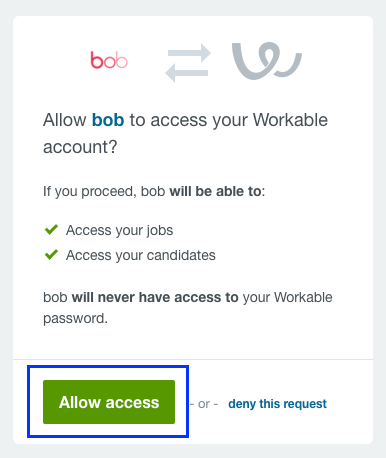Screen dimensions: 386x458
Task: Click the '- or -' separator text
Action: point(204,404)
